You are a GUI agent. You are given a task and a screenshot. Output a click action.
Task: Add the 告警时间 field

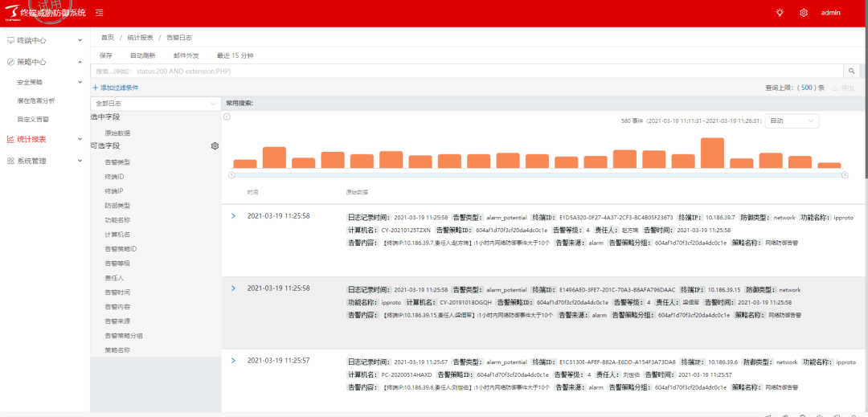[117, 292]
